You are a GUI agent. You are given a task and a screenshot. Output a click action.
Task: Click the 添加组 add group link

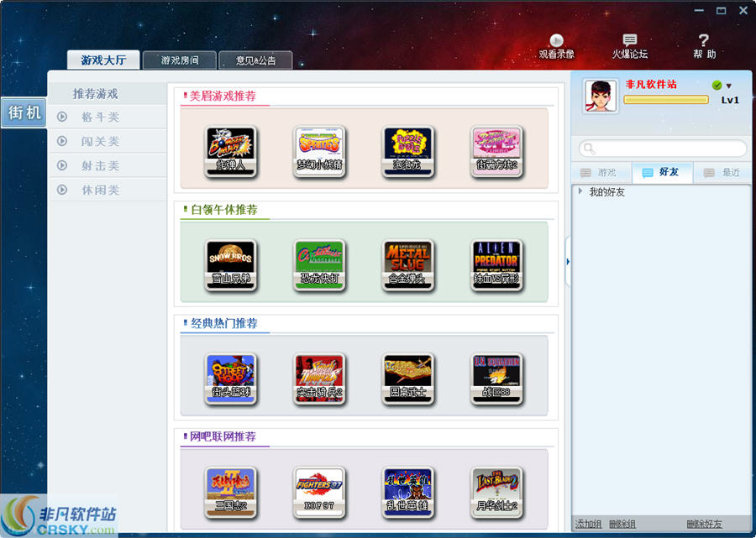[588, 524]
